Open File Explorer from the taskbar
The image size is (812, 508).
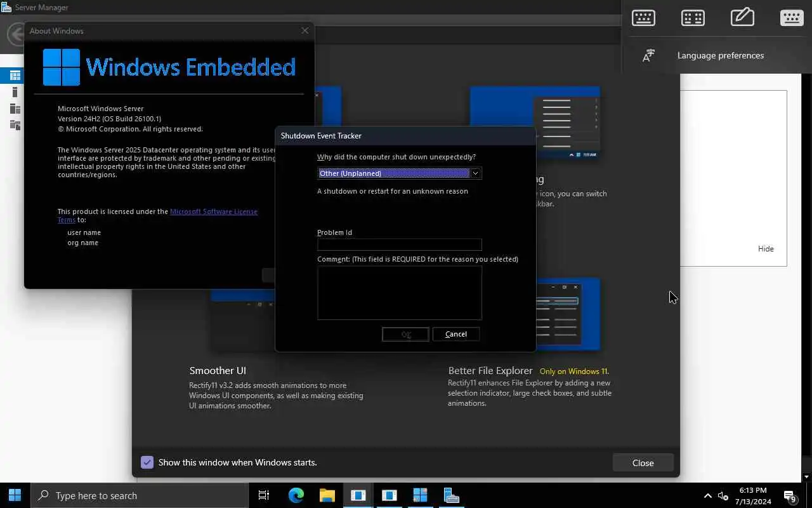327,495
